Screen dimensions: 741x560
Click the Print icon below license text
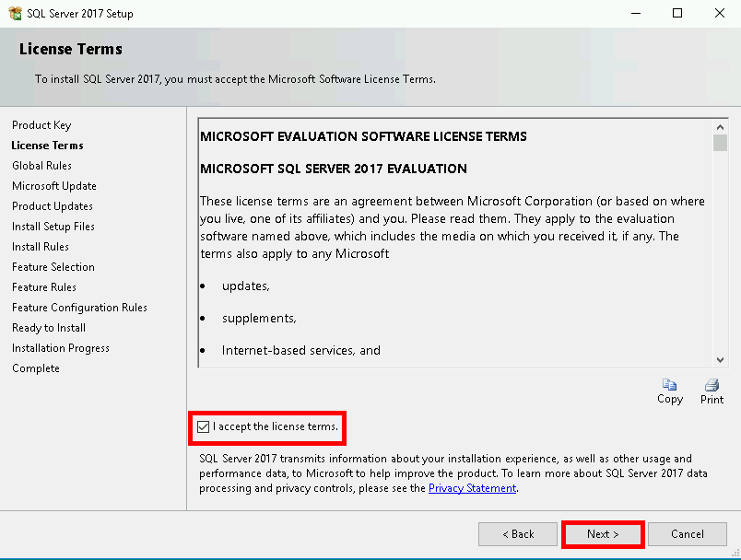pyautogui.click(x=712, y=385)
